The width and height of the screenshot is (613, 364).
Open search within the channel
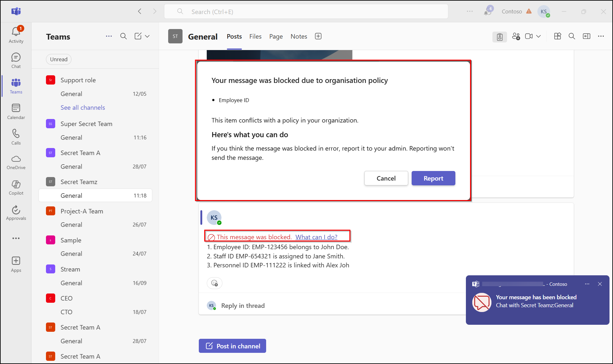tap(572, 36)
